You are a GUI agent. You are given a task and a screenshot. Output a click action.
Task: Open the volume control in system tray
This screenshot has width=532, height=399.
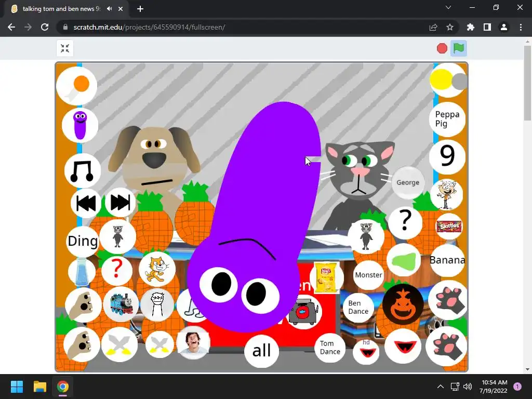(468, 387)
